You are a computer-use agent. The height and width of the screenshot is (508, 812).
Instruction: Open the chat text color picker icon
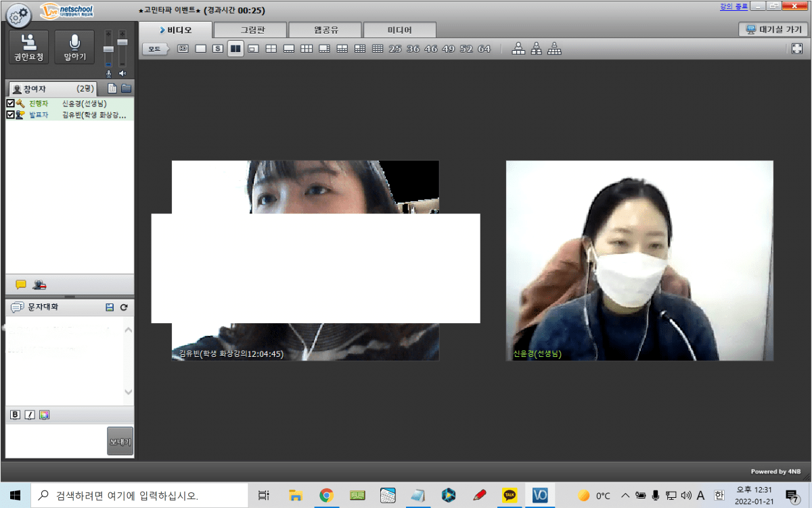(44, 415)
